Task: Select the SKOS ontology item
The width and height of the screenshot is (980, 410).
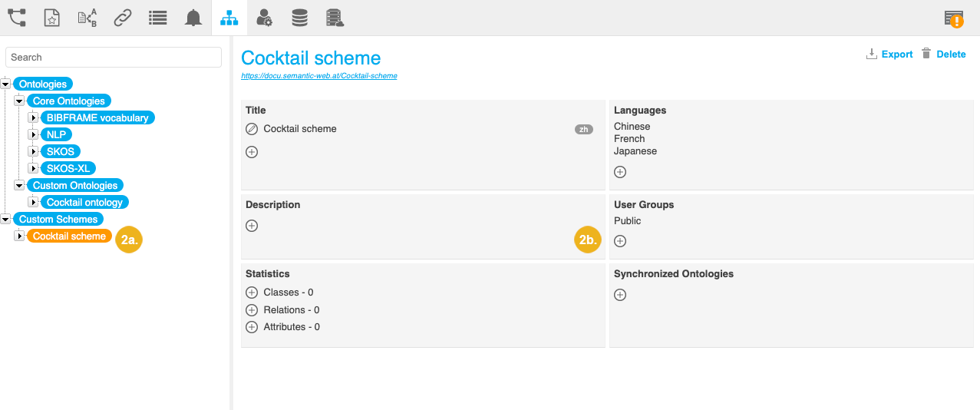Action: point(61,151)
